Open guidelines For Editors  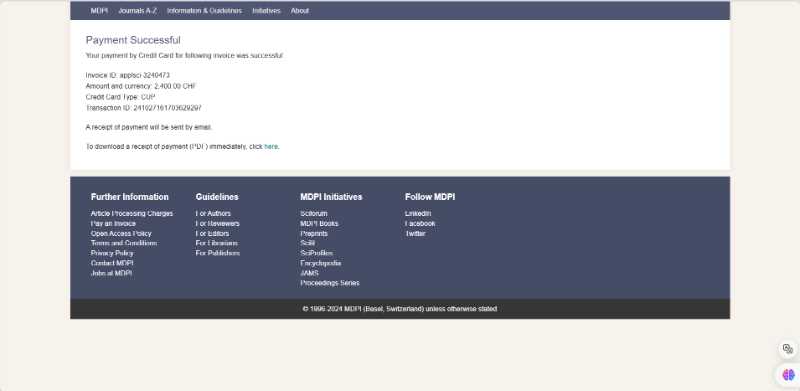pyautogui.click(x=212, y=233)
